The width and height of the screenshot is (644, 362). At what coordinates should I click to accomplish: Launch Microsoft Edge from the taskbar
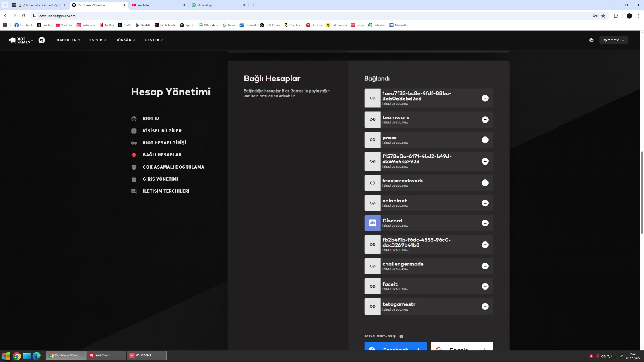(37, 356)
